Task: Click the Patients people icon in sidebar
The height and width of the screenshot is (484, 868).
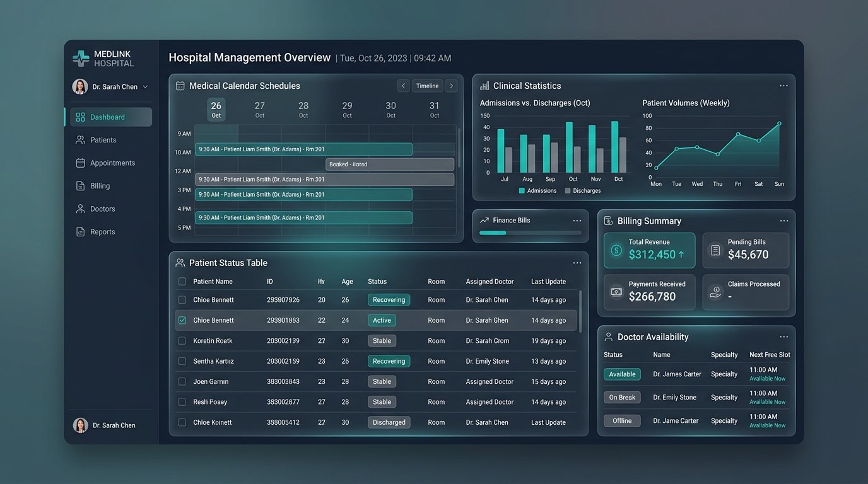Action: pos(80,140)
